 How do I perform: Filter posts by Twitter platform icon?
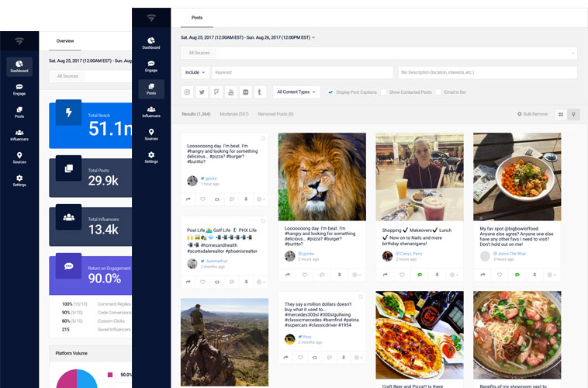click(202, 92)
